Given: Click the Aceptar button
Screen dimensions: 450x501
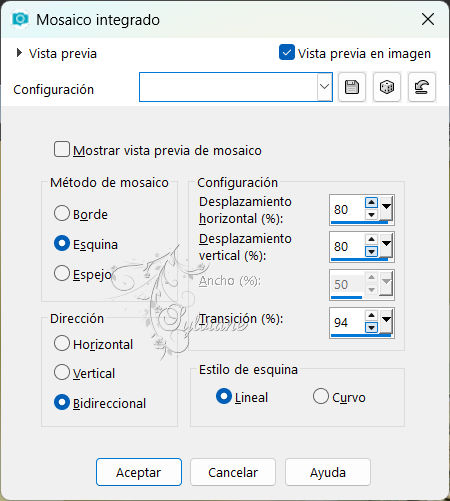Looking at the screenshot, I should coord(139,472).
